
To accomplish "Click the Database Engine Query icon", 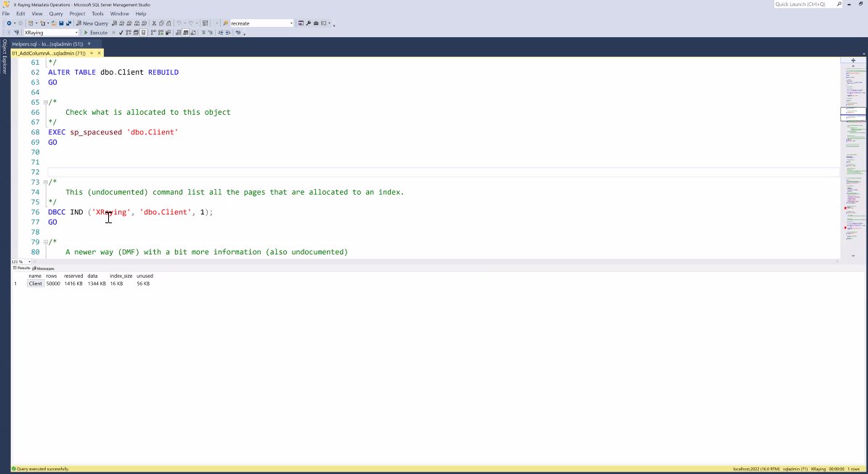I will pyautogui.click(x=114, y=23).
